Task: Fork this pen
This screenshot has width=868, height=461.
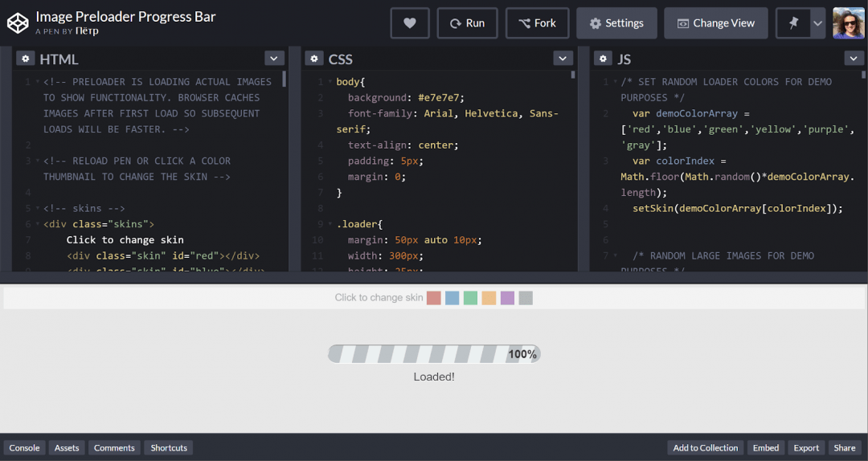Action: (537, 23)
